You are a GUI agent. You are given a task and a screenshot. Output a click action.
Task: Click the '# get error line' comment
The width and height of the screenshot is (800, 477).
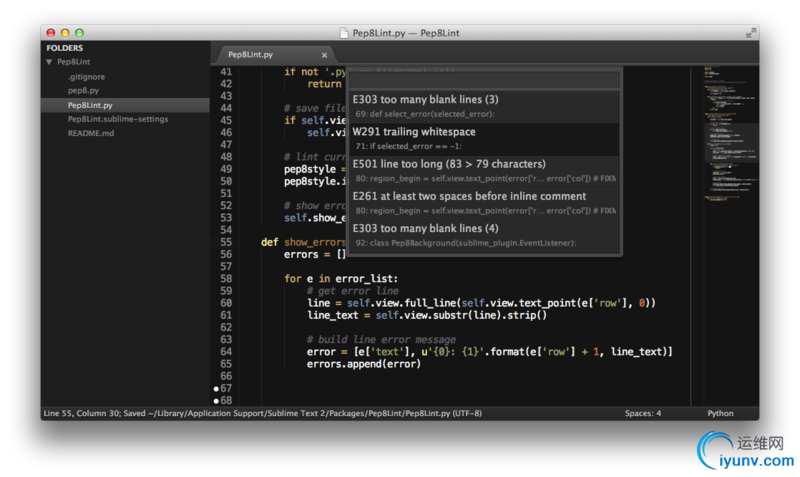pos(353,291)
